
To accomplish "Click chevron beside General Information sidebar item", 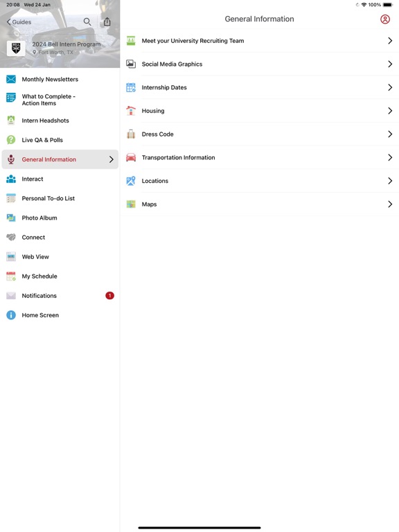I will click(112, 159).
